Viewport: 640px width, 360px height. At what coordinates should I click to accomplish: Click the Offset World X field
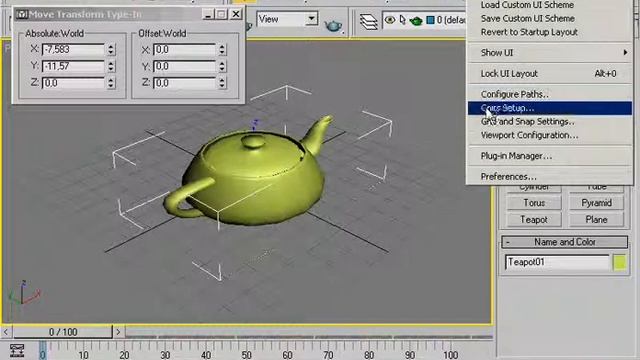[184, 50]
